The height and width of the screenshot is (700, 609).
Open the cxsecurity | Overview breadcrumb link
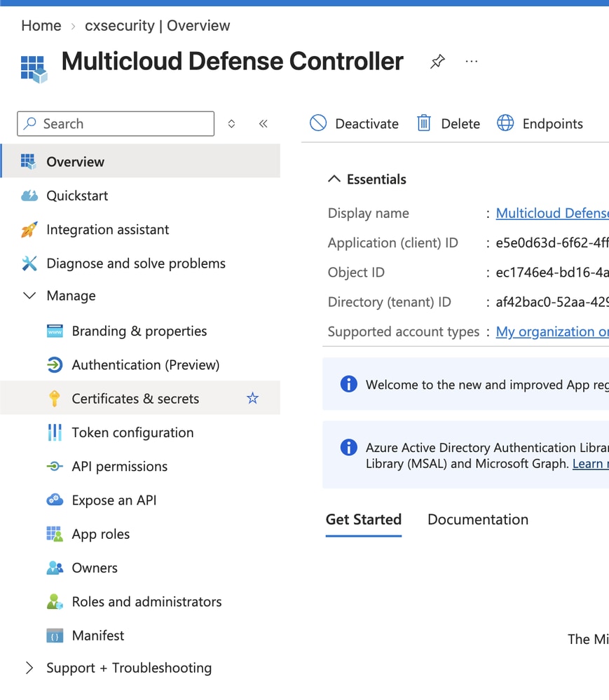coord(157,25)
